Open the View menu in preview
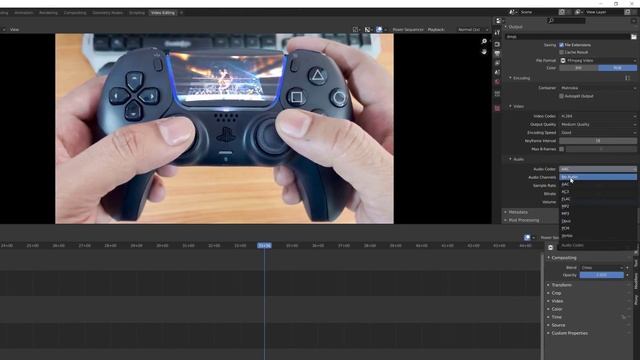Screen dimensions: 640x360 [x=14, y=29]
